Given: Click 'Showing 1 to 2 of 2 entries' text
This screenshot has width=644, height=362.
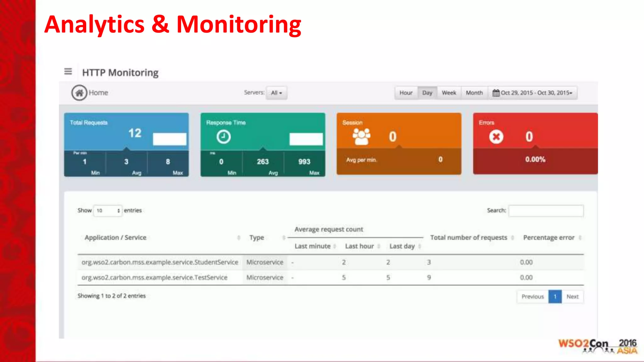Looking at the screenshot, I should [112, 296].
